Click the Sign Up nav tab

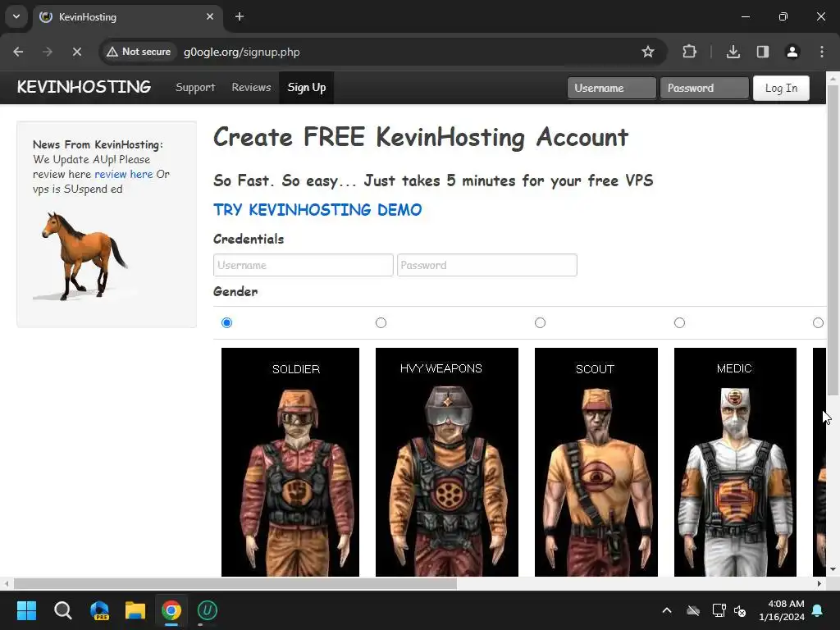(307, 87)
